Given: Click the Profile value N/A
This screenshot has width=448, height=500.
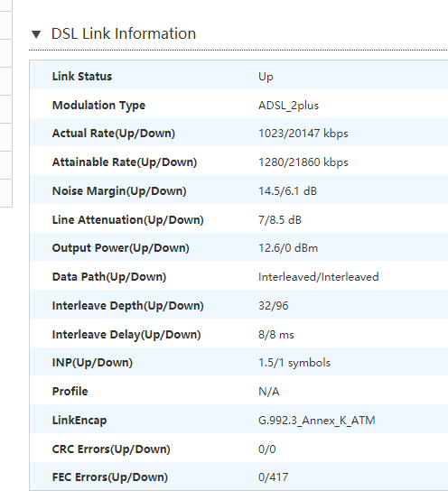Looking at the screenshot, I should coord(268,392).
